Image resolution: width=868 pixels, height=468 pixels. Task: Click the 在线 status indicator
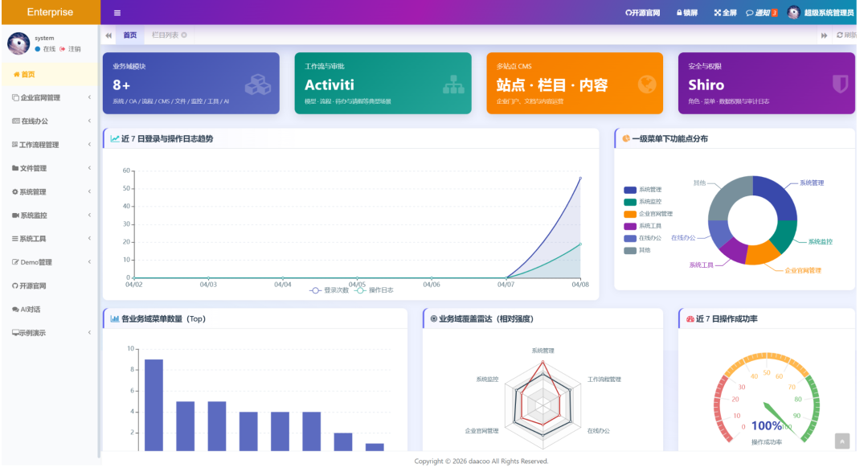tap(45, 49)
